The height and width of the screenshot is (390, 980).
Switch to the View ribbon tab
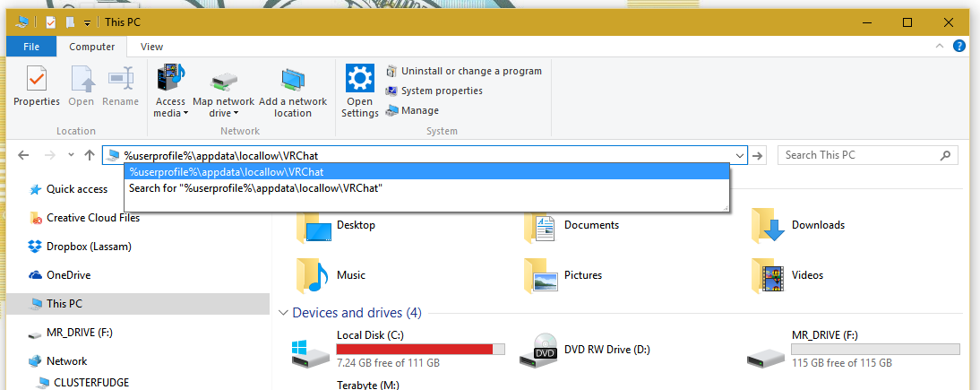[152, 47]
